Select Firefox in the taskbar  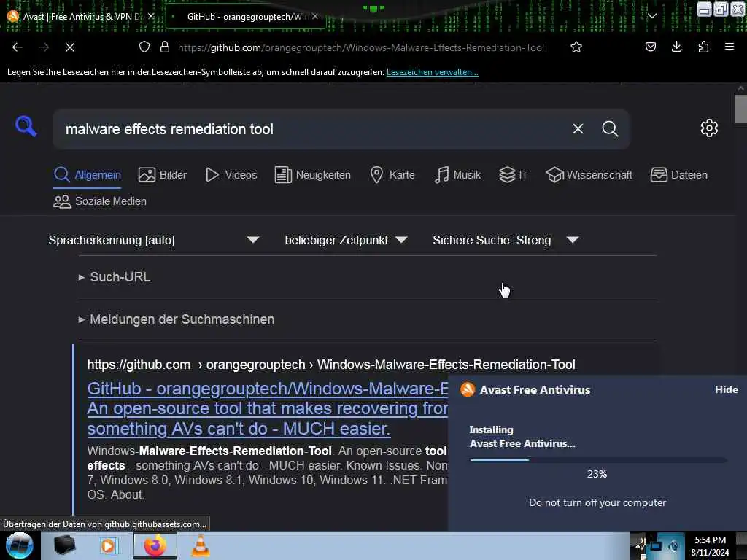pyautogui.click(x=155, y=545)
